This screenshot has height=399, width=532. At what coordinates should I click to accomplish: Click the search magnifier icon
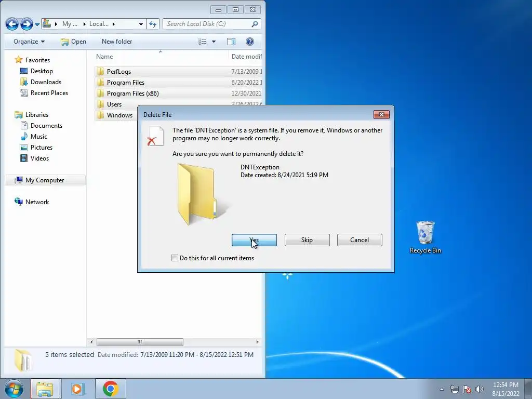(255, 24)
